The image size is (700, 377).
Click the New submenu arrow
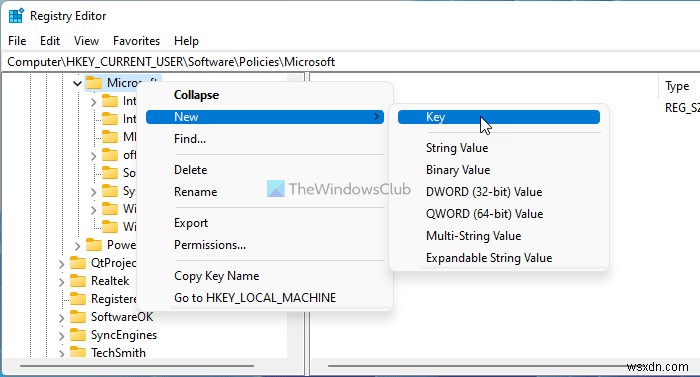click(377, 117)
